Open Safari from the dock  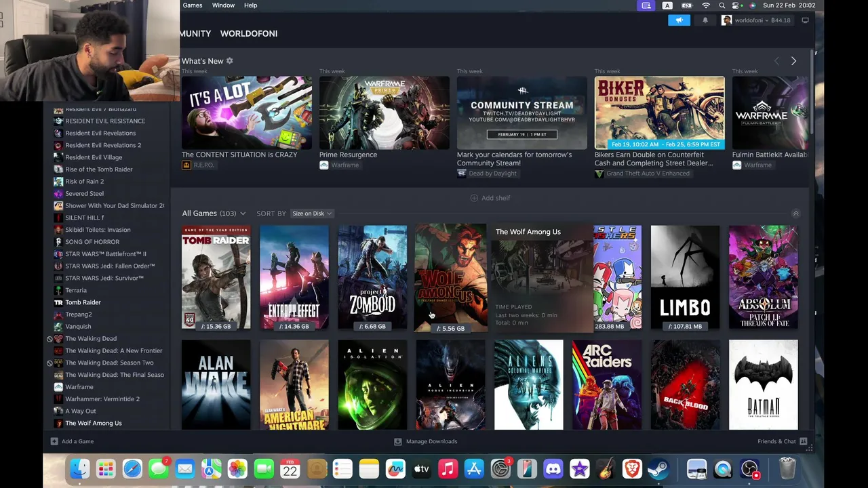(132, 469)
